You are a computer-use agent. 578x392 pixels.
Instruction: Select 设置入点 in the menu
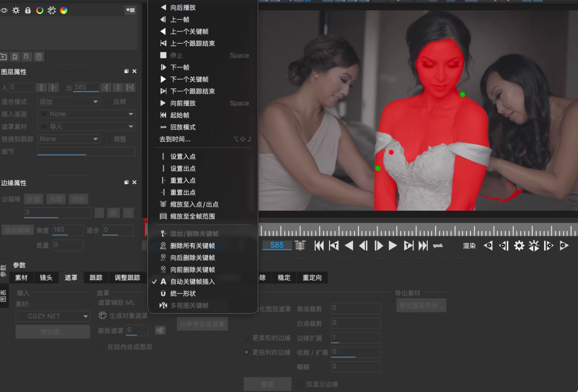coord(183,156)
